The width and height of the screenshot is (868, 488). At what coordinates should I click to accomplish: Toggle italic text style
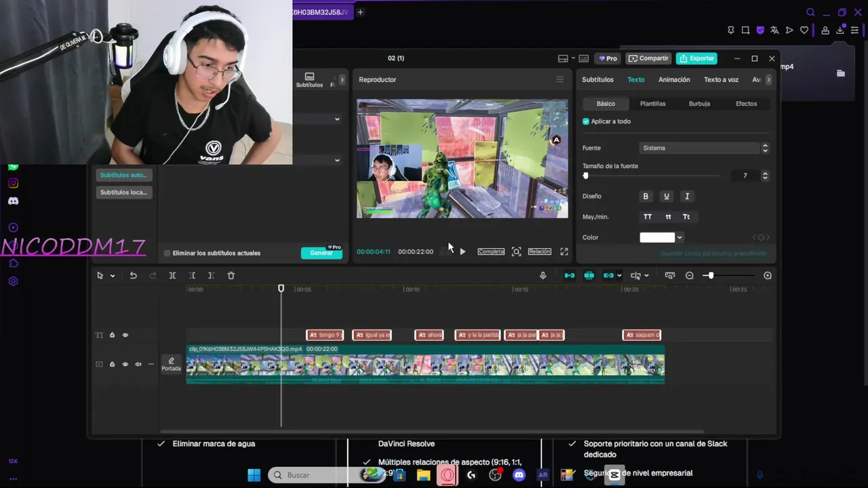point(687,196)
